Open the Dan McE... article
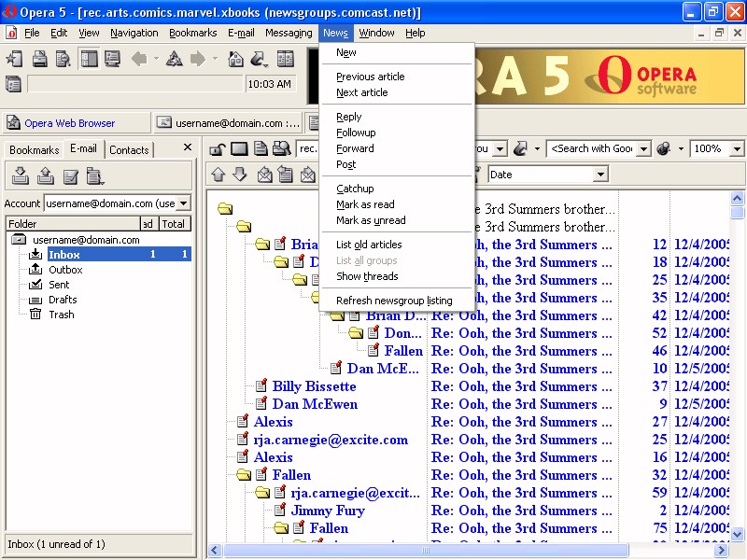This screenshot has width=747, height=560. (x=383, y=369)
